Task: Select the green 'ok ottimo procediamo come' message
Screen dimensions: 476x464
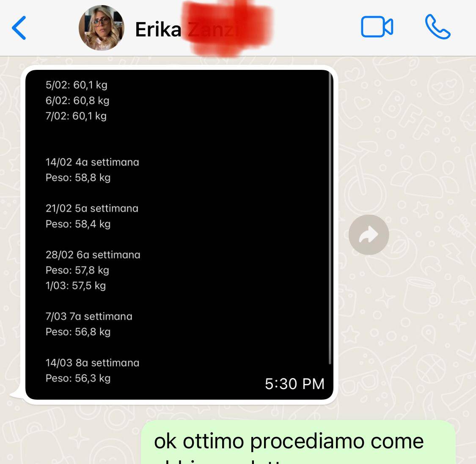Action: [x=298, y=442]
